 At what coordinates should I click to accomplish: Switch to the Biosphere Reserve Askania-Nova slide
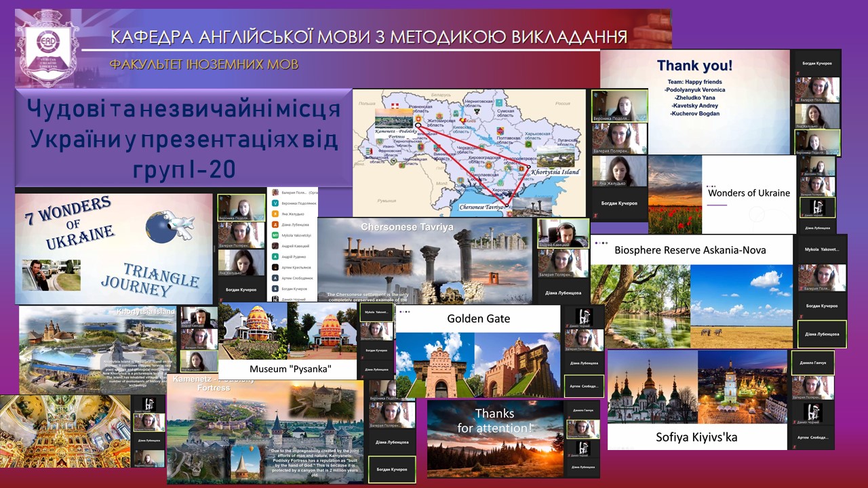pyautogui.click(x=691, y=250)
